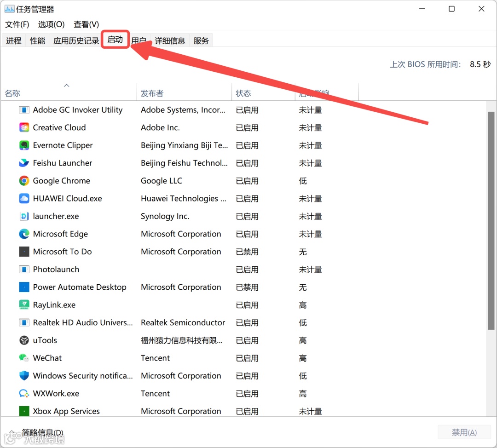Viewport: 497px width, 448px height.
Task: Click the Realtek HD Audio icon
Action: pos(24,323)
